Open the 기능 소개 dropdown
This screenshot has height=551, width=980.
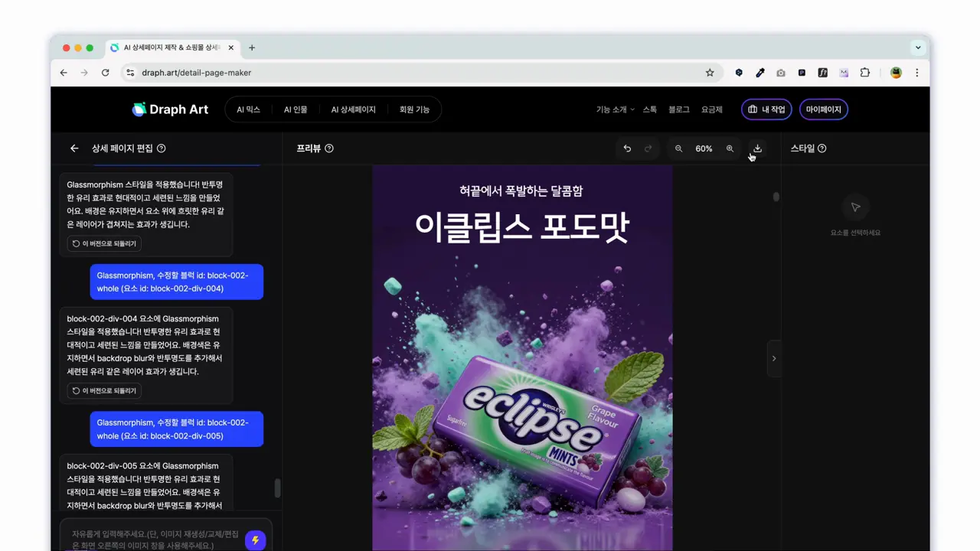pos(614,109)
